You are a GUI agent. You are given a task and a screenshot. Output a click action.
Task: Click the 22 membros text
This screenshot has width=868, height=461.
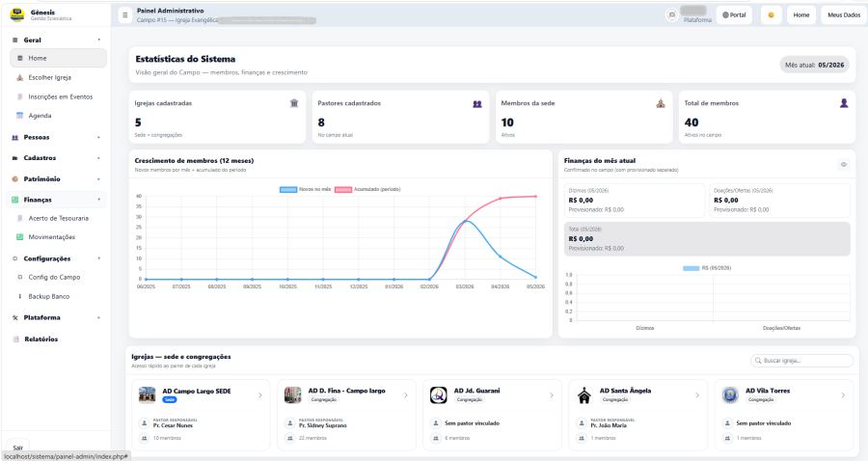tap(312, 438)
